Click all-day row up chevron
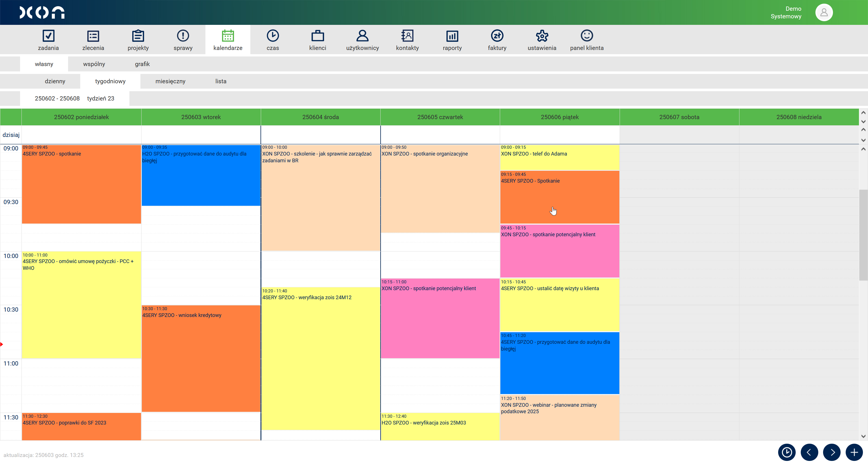 coord(863,130)
